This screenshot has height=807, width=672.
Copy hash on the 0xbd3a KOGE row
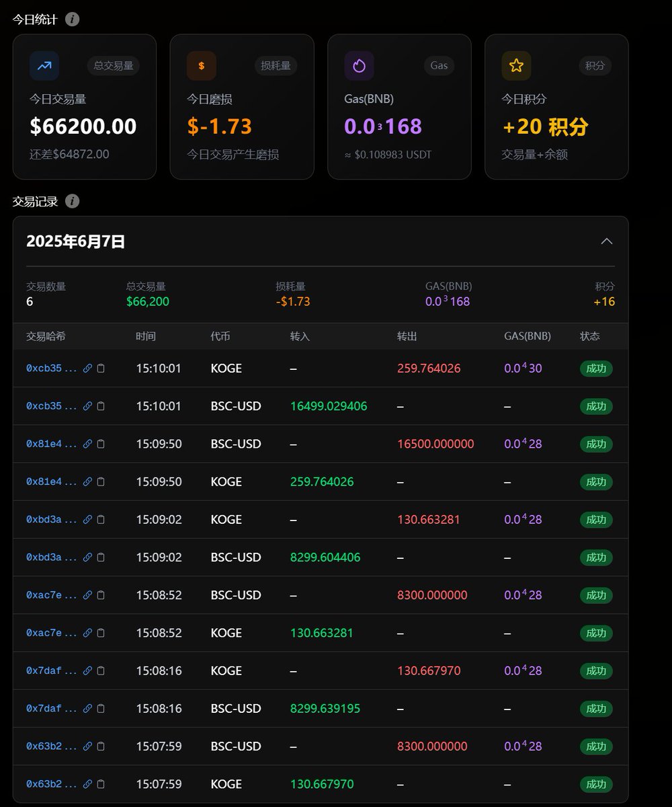pos(101,519)
